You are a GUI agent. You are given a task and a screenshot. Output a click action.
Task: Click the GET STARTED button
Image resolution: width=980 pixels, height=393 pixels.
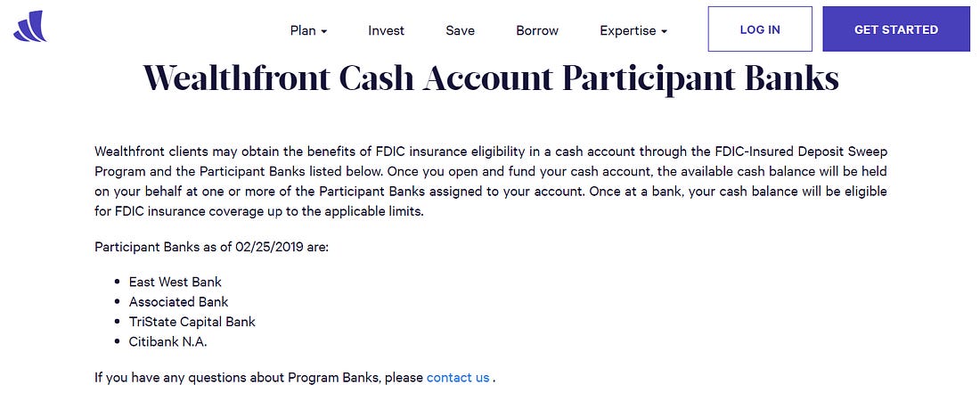[x=896, y=29]
